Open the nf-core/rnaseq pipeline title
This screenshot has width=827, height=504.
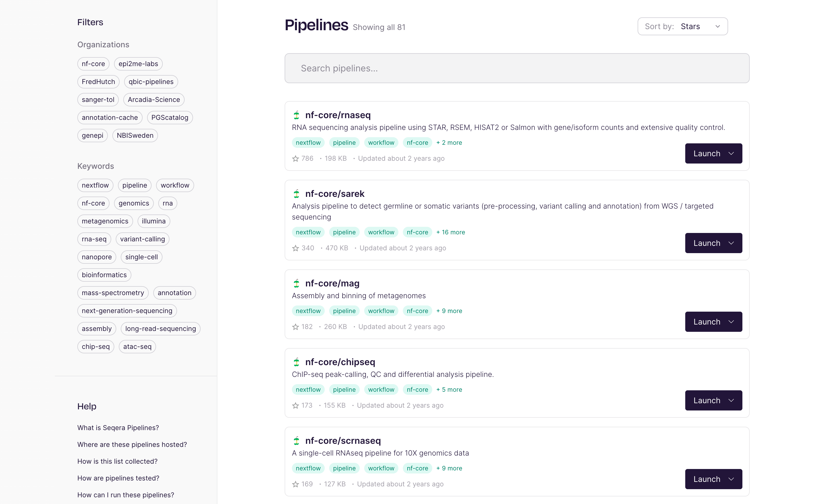click(x=338, y=115)
